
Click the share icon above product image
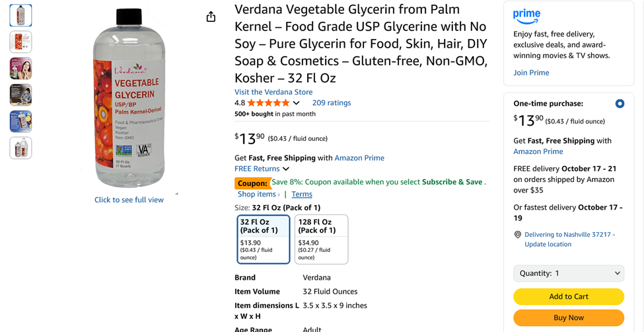point(211,17)
